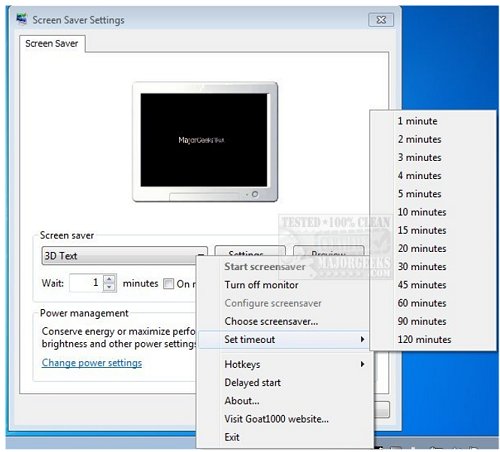
Task: Expand the Hotkeys submenu arrow
Action: coord(362,364)
